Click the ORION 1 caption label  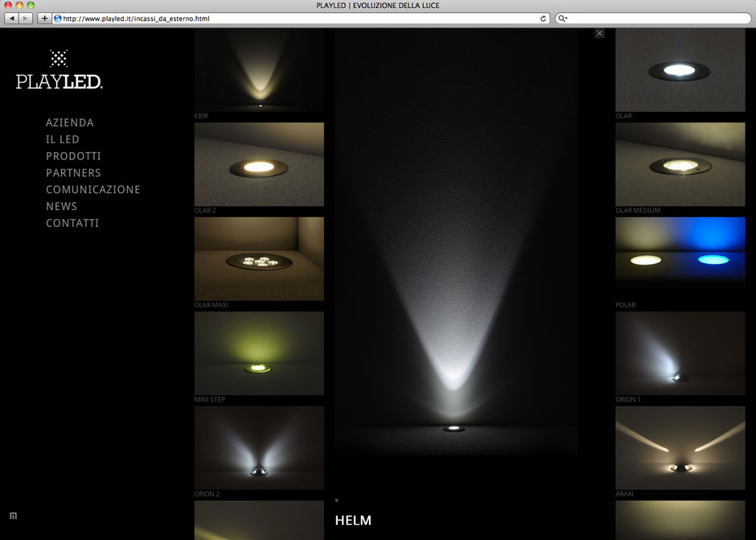pyautogui.click(x=628, y=400)
